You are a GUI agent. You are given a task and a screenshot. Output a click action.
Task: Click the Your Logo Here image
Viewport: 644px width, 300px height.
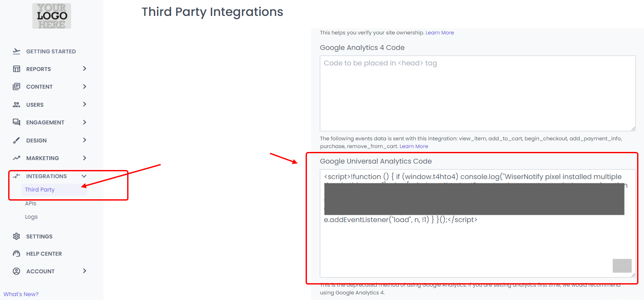click(52, 16)
